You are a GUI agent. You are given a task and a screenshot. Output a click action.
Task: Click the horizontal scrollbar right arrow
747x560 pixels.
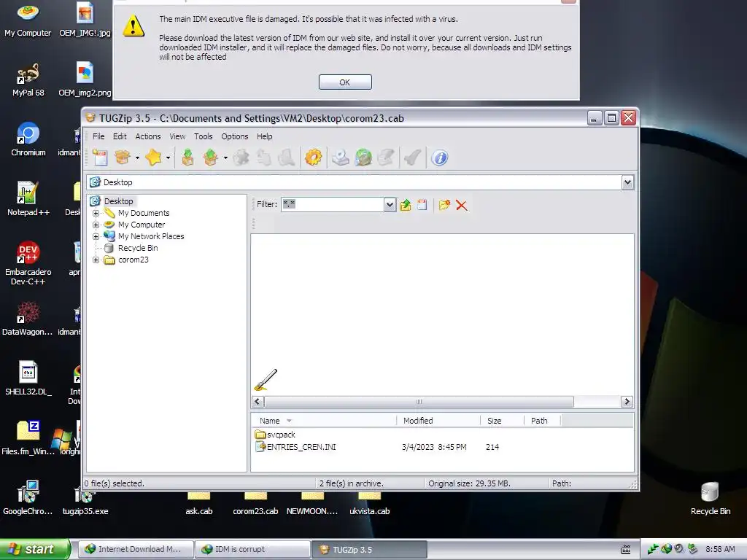tap(627, 402)
